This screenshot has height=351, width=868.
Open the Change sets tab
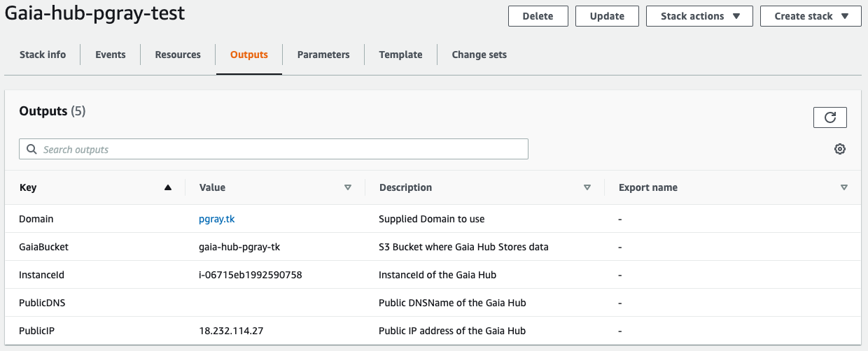(479, 55)
